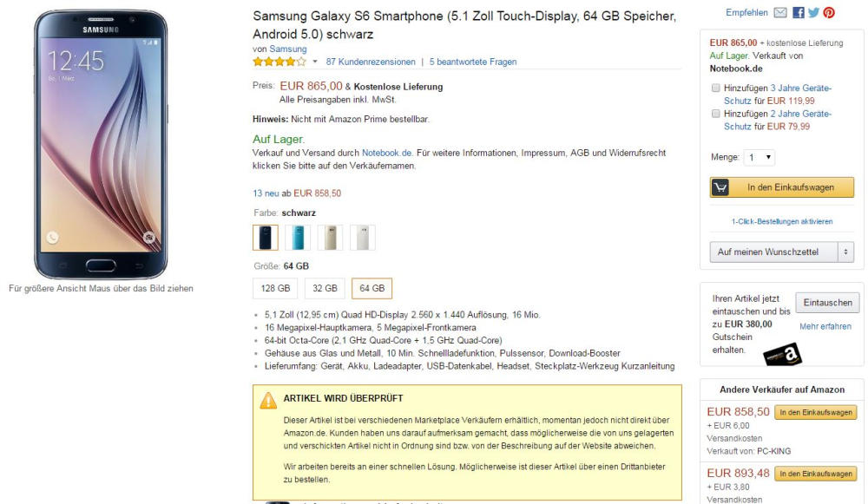Click the main In den Einkaufswagen button
Image resolution: width=868 pixels, height=504 pixels.
click(x=782, y=187)
